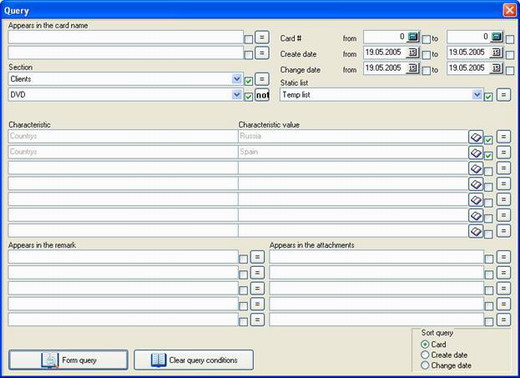Image resolution: width=520 pixels, height=378 pixels.
Task: Click first 'Appears in the remark' field
Action: point(123,257)
